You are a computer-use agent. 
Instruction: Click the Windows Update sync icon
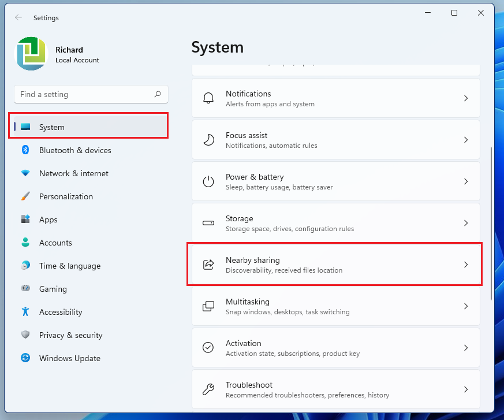point(25,358)
